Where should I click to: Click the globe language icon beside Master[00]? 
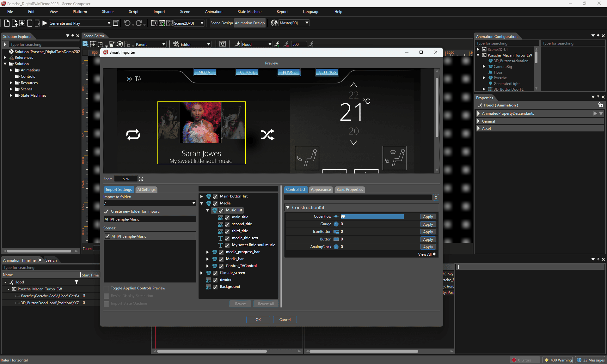274,23
